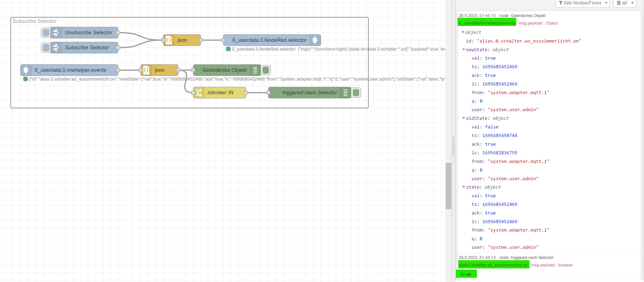Click the vertical scrollbar of flow canvas
The width and height of the screenshot is (644, 282).
pyautogui.click(x=448, y=186)
